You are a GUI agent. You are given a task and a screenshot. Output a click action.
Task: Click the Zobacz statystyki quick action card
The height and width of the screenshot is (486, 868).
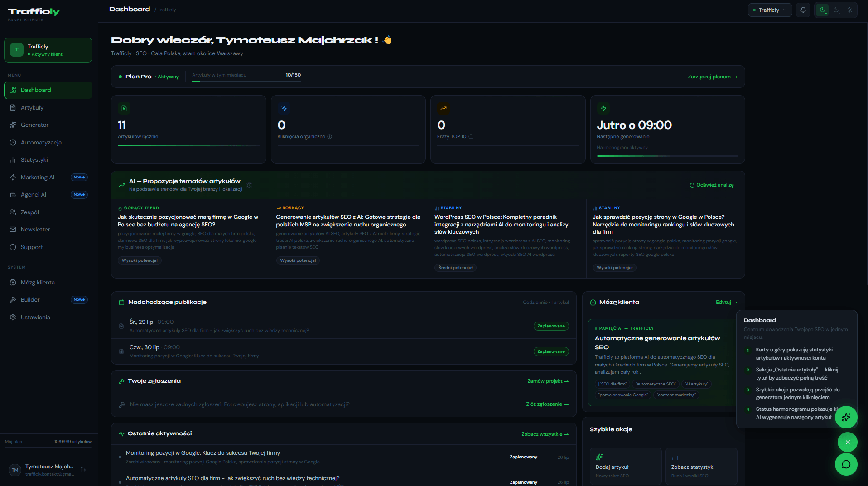click(701, 466)
